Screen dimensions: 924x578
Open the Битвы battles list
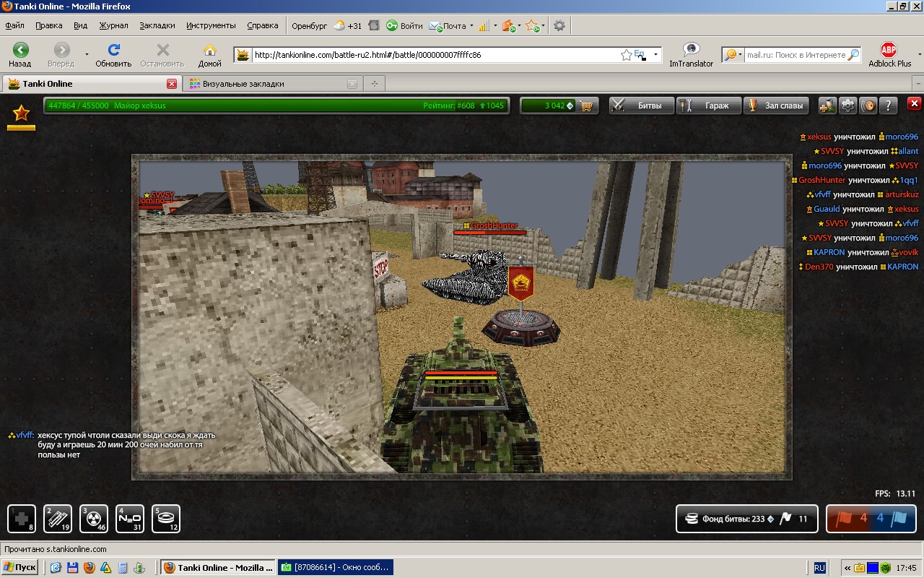[x=642, y=105]
